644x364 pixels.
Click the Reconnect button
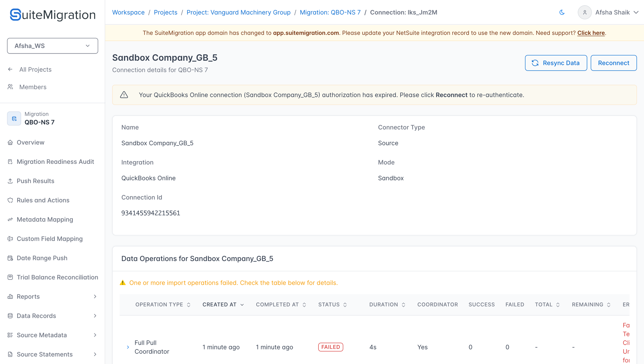pos(613,63)
